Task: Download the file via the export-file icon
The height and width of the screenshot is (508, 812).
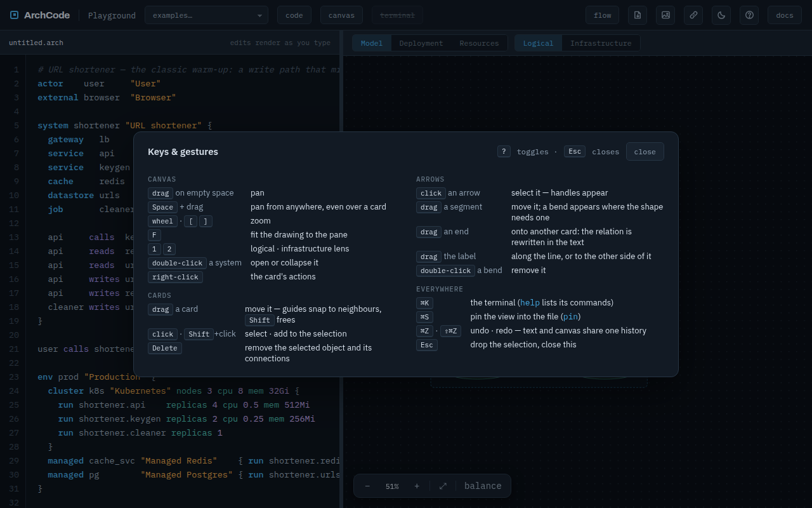Action: 638,15
